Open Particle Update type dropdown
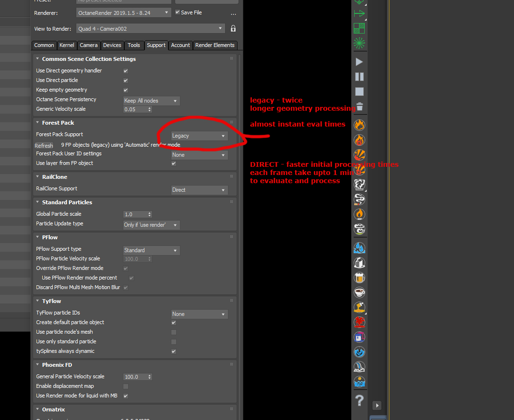 (152, 225)
